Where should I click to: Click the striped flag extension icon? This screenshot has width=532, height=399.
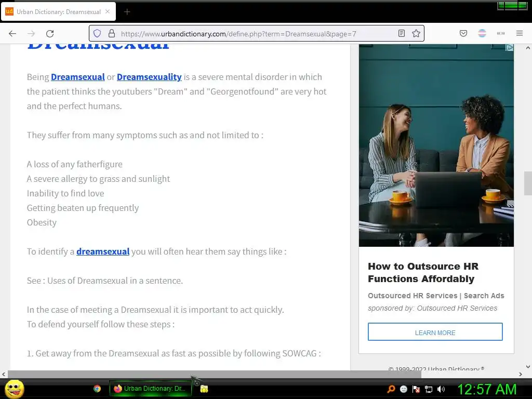(482, 33)
